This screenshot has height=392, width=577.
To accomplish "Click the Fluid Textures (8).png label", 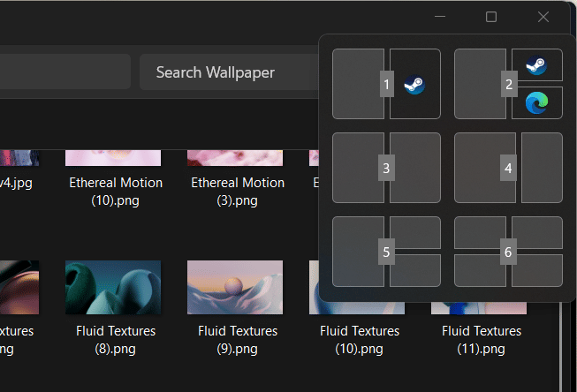I will 116,340.
